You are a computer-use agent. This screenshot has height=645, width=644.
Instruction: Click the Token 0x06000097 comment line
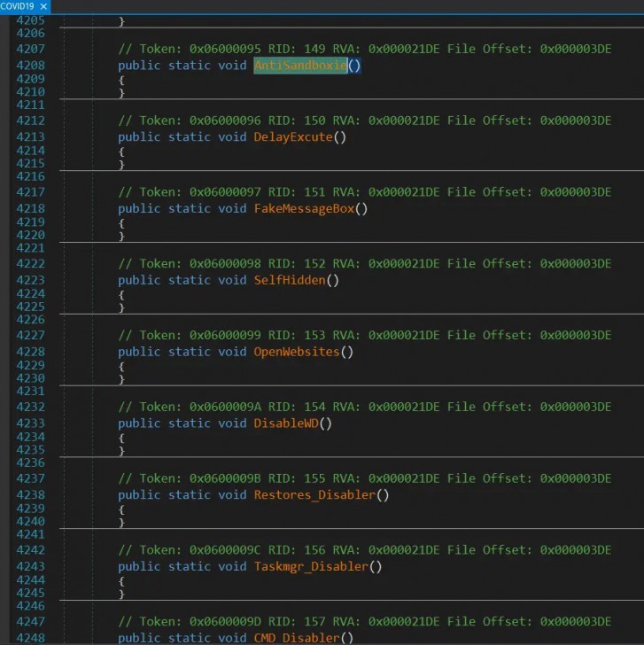tap(365, 192)
